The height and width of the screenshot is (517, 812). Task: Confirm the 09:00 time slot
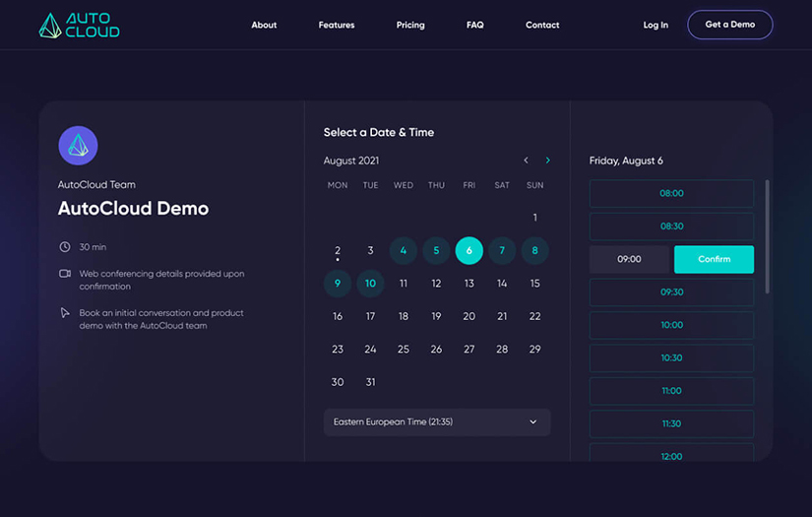pos(715,259)
